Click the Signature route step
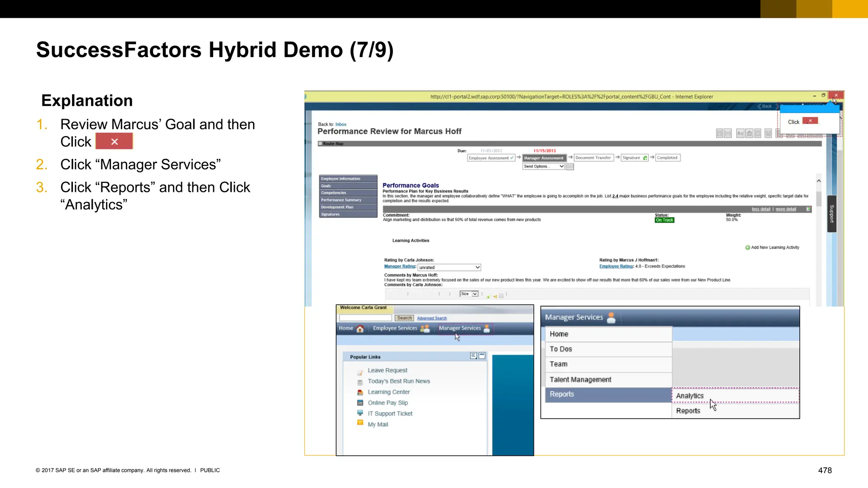This screenshot has height=488, width=868. (634, 158)
